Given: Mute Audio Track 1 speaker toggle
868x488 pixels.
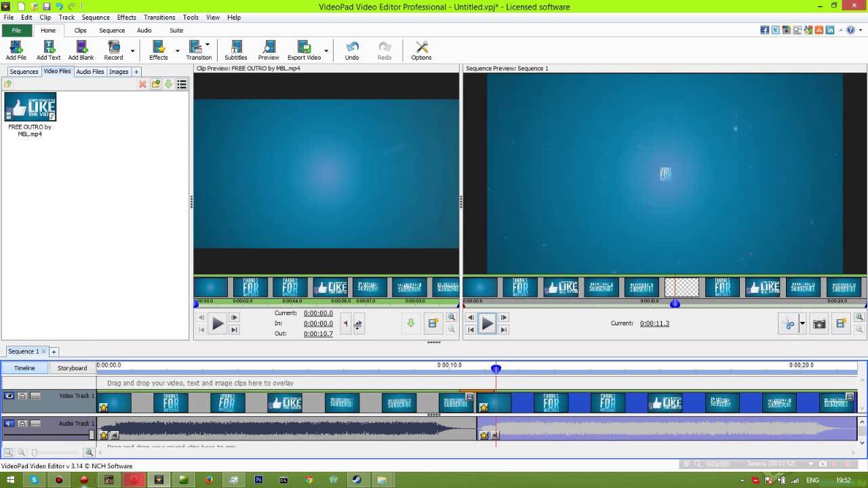Looking at the screenshot, I should 9,424.
